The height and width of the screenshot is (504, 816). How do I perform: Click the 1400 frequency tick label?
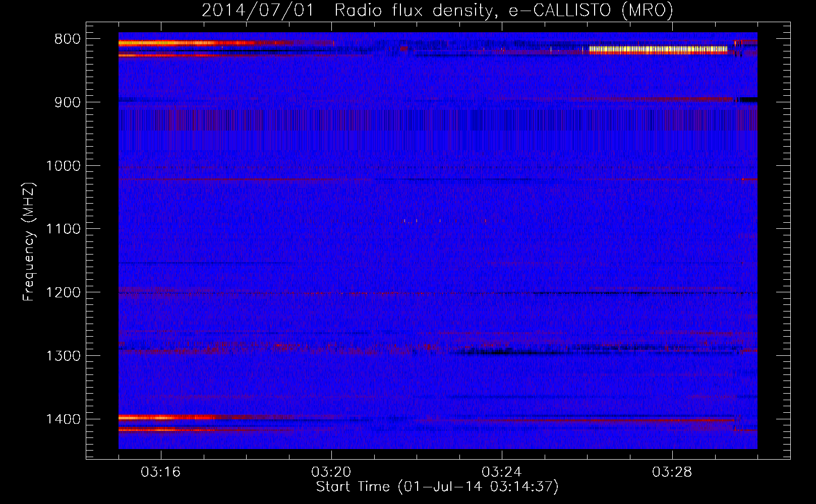pyautogui.click(x=63, y=419)
